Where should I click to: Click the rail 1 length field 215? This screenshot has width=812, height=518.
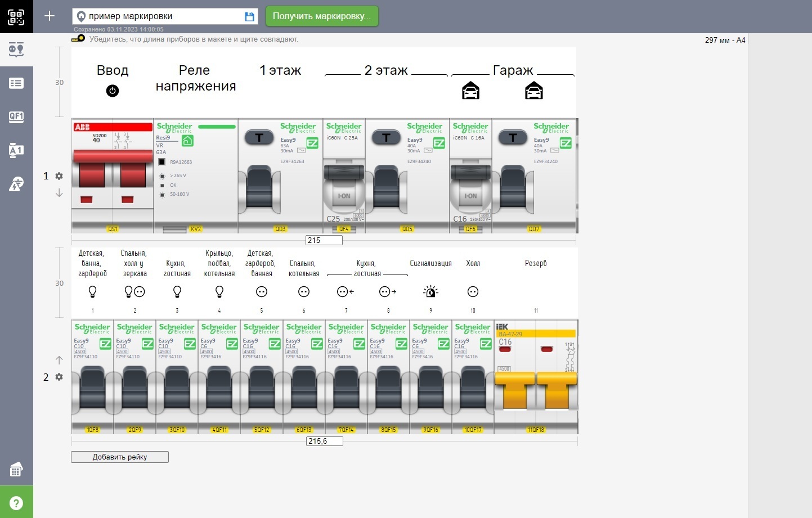pos(324,240)
